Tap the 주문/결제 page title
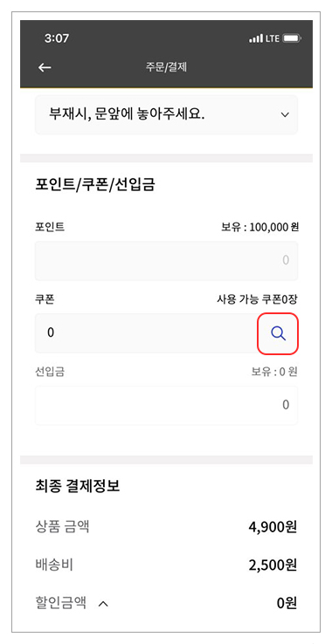 click(x=166, y=67)
